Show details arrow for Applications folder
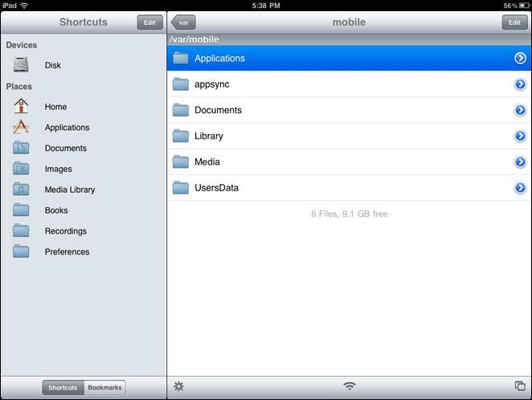 click(x=520, y=58)
